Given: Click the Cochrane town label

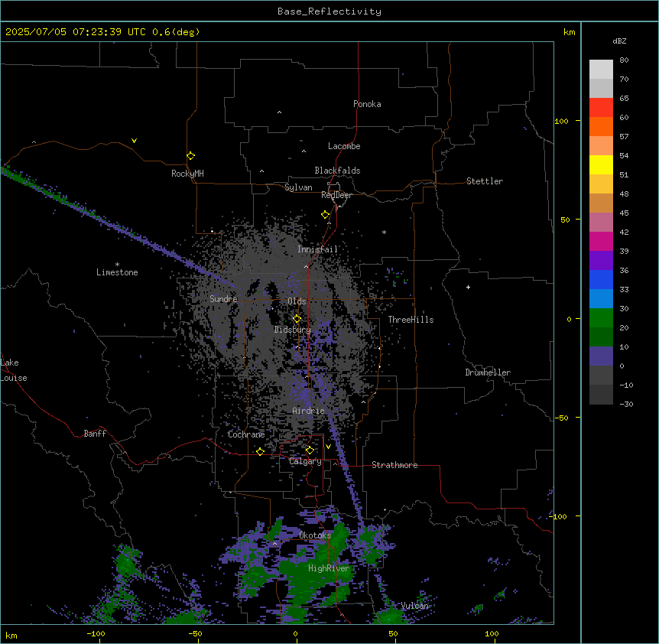Looking at the screenshot, I should click(246, 434).
